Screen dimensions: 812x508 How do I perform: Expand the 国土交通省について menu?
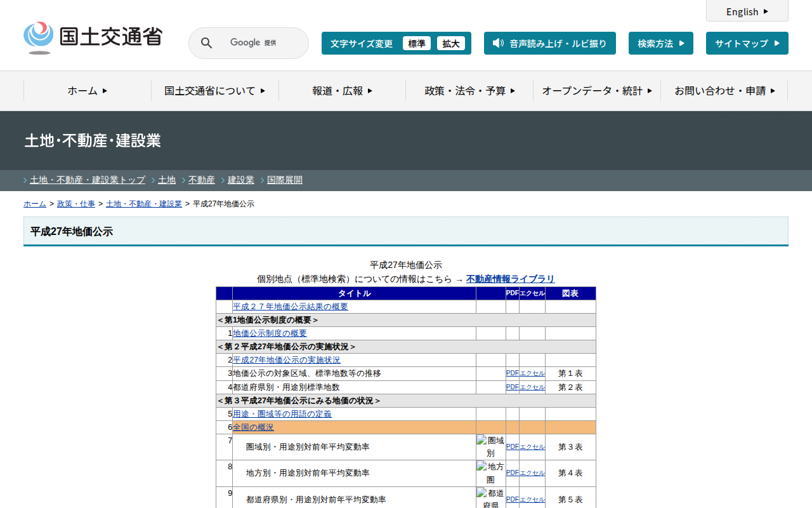[214, 91]
